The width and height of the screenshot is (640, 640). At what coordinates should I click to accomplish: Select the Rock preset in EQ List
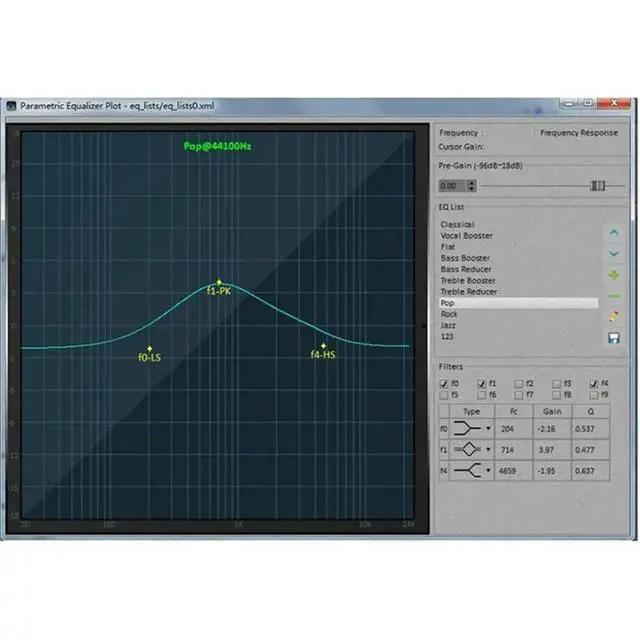coord(450,314)
